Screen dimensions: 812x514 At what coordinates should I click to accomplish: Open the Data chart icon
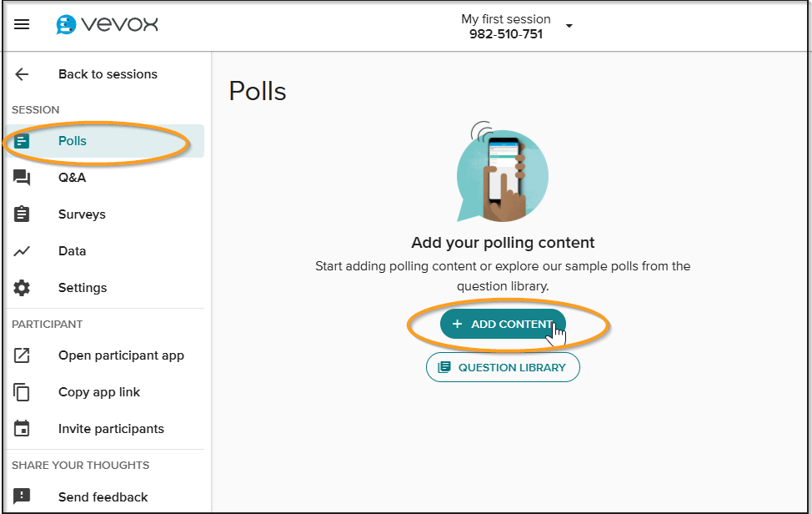coord(21,251)
